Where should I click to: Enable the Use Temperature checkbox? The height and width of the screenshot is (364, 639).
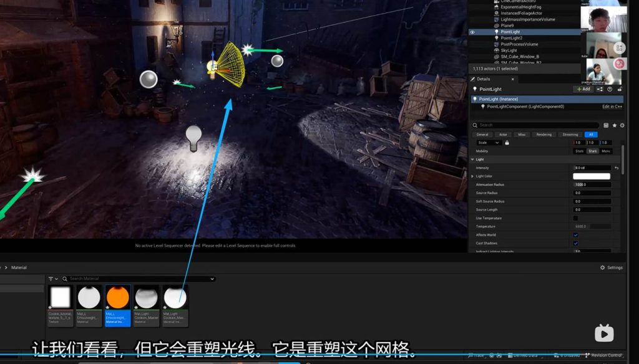click(x=575, y=218)
